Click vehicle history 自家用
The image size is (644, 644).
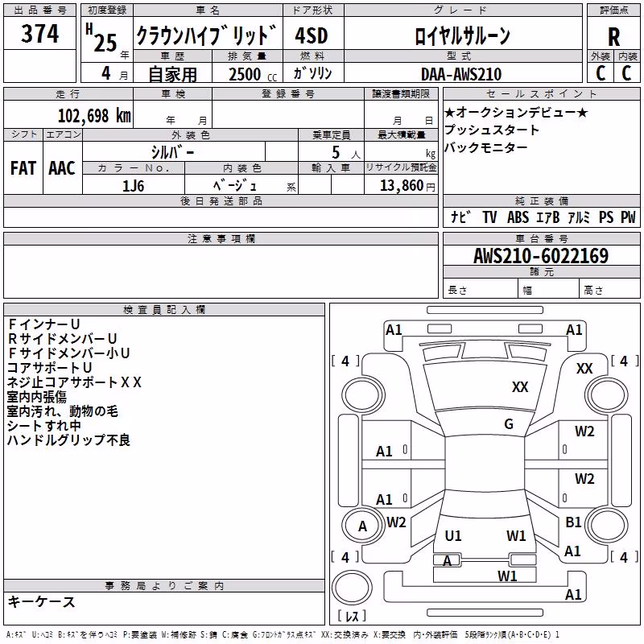click(x=172, y=74)
